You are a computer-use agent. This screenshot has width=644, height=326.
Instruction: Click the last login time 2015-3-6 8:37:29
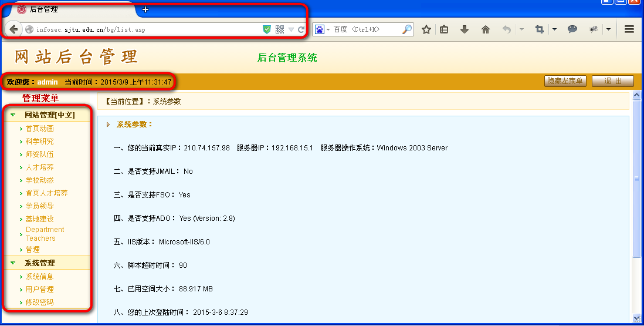tap(221, 312)
